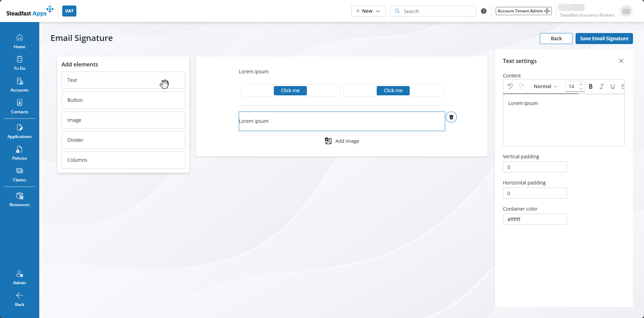Click the right Click me button

[x=393, y=91]
